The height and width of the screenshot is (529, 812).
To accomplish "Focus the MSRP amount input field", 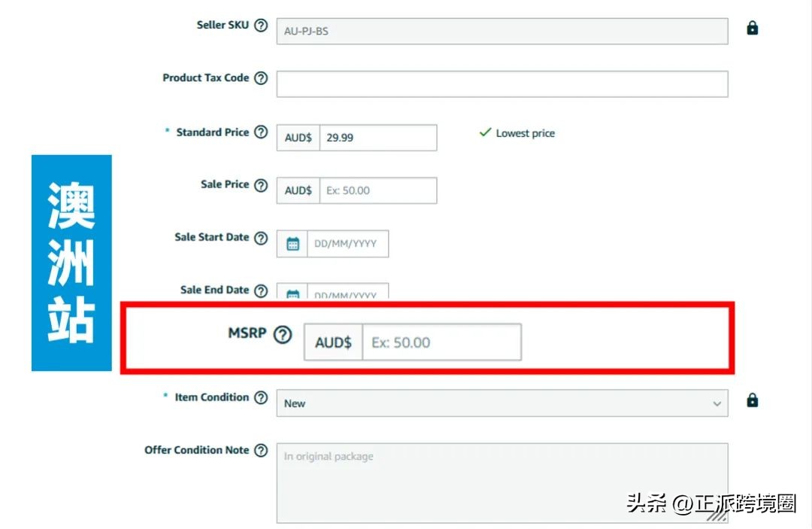I will point(442,342).
